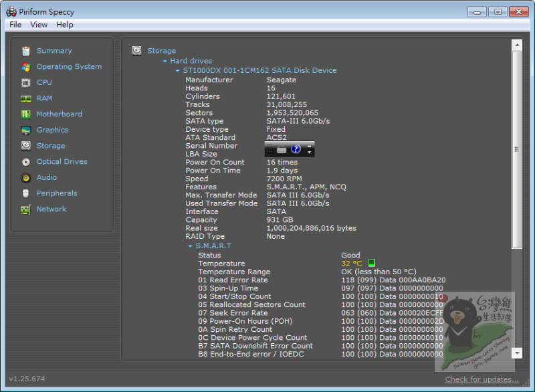Click the Summary icon in sidebar
This screenshot has width=535, height=392.
(x=26, y=51)
